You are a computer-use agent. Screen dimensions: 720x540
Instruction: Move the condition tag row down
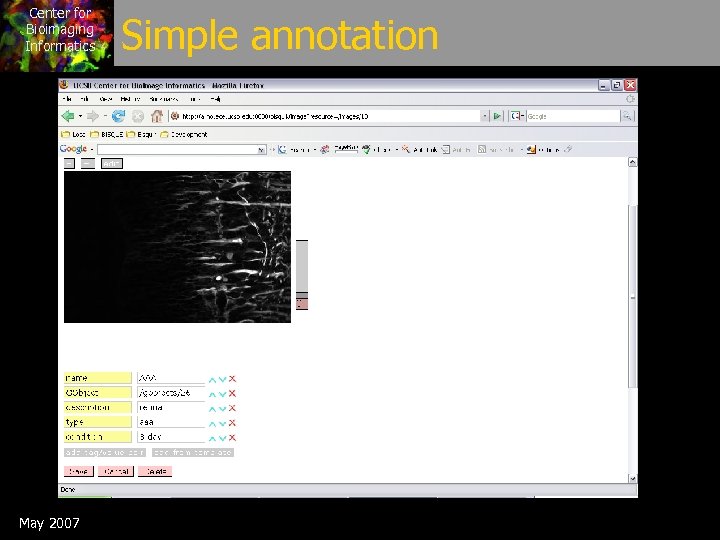coord(222,439)
